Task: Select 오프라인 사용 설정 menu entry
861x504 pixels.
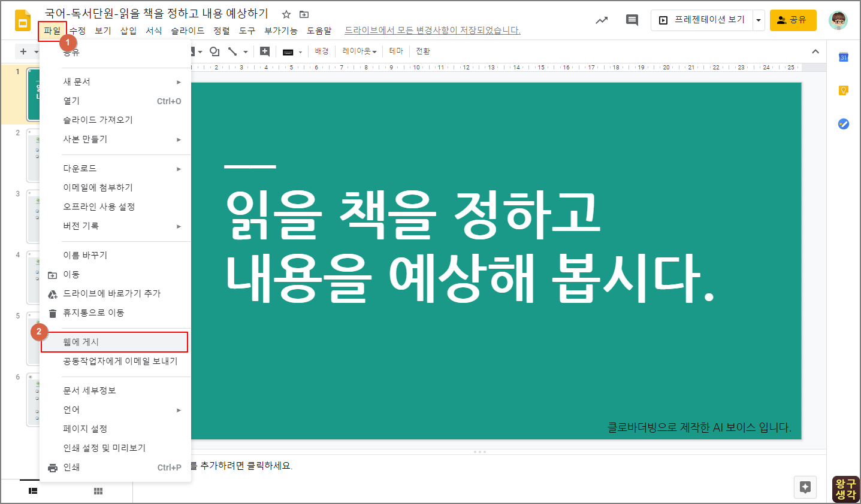Action: 115,207
